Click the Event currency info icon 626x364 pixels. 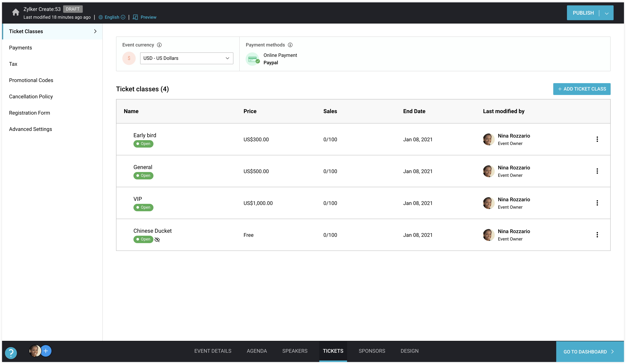pyautogui.click(x=159, y=45)
